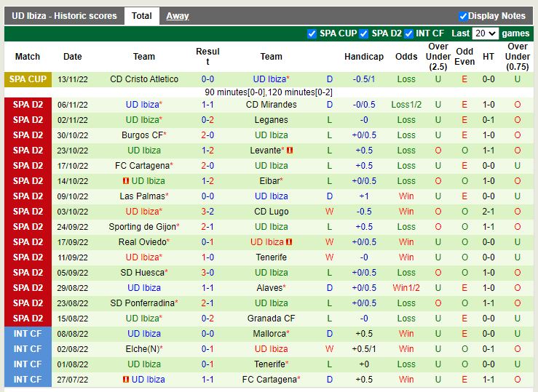This screenshot has width=538, height=392.
Task: Open Alaves team link
Action: pyautogui.click(x=269, y=288)
